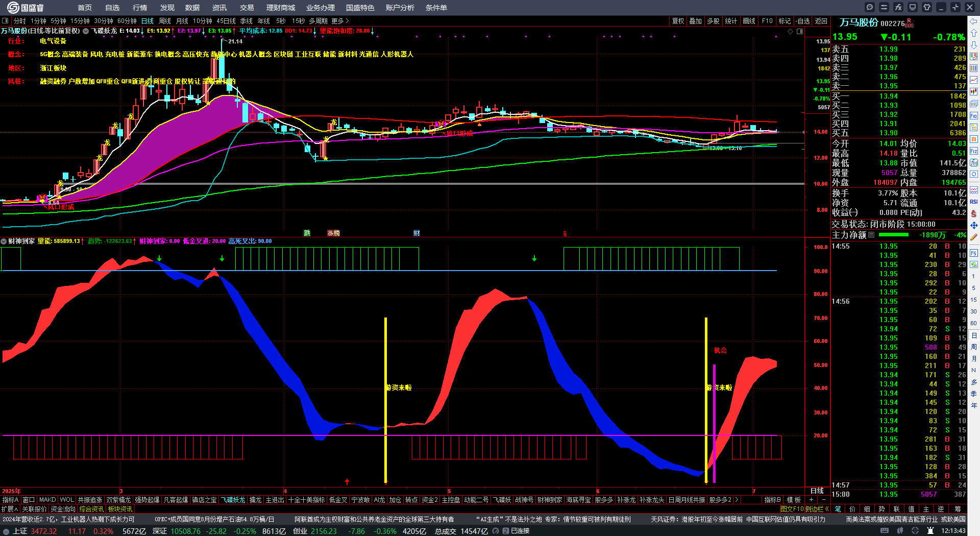This screenshot has width=980, height=536.
Task: Select the 月 period button in right sidebar
Action: point(974,359)
